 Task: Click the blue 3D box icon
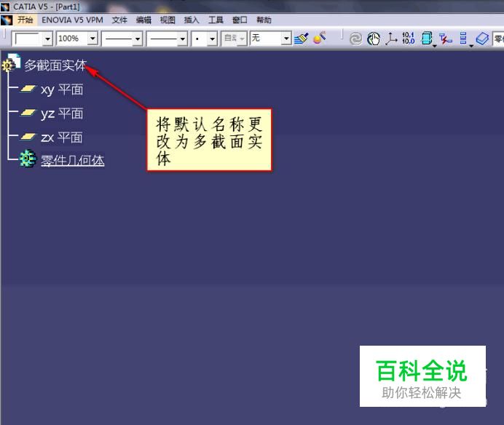coord(427,39)
